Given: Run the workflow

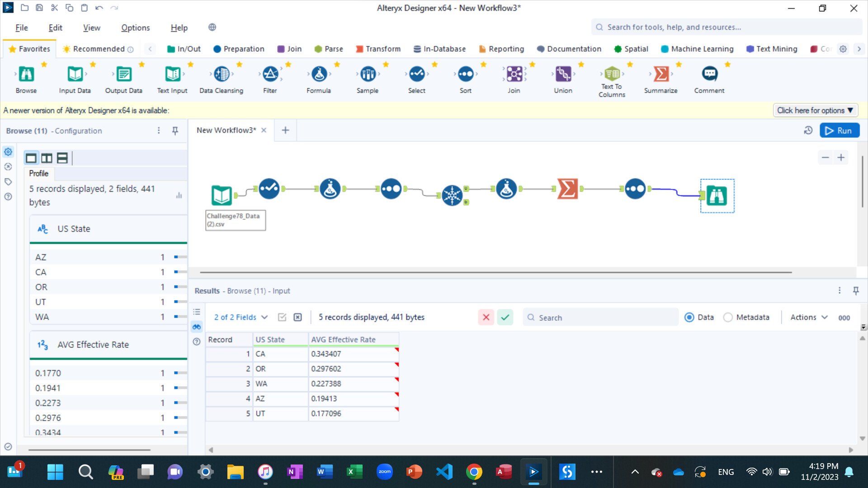Looking at the screenshot, I should pyautogui.click(x=839, y=131).
